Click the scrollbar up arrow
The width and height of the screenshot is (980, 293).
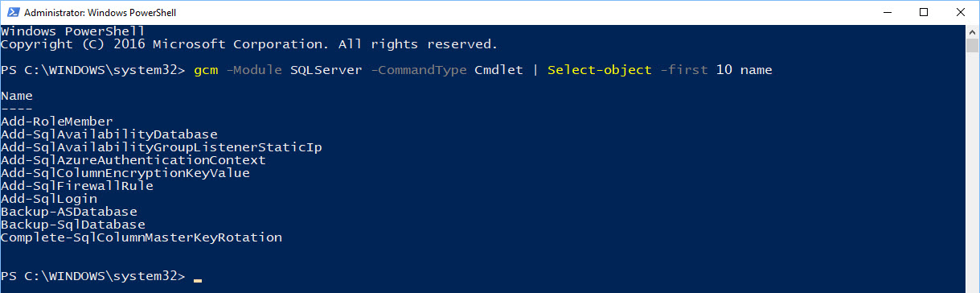[x=972, y=31]
